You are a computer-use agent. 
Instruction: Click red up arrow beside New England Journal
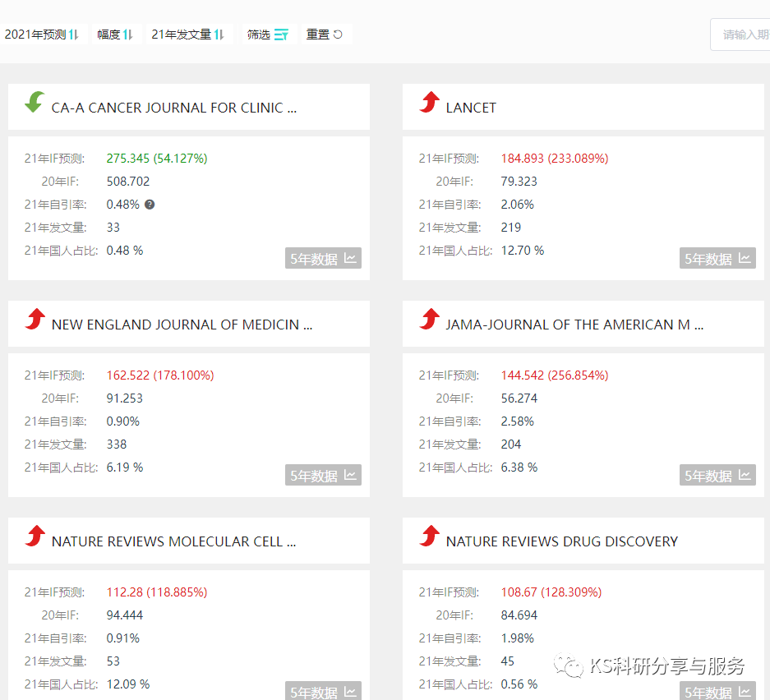tap(35, 319)
